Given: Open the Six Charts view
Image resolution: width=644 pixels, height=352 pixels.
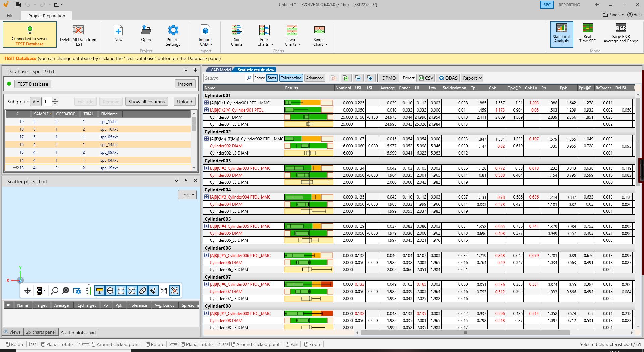Looking at the screenshot, I should tap(236, 35).
